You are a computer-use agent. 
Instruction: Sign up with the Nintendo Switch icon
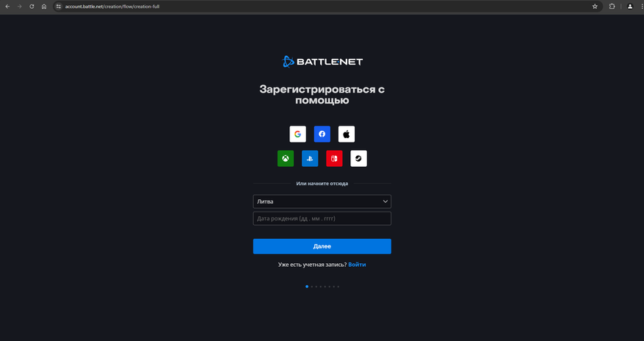(x=334, y=159)
